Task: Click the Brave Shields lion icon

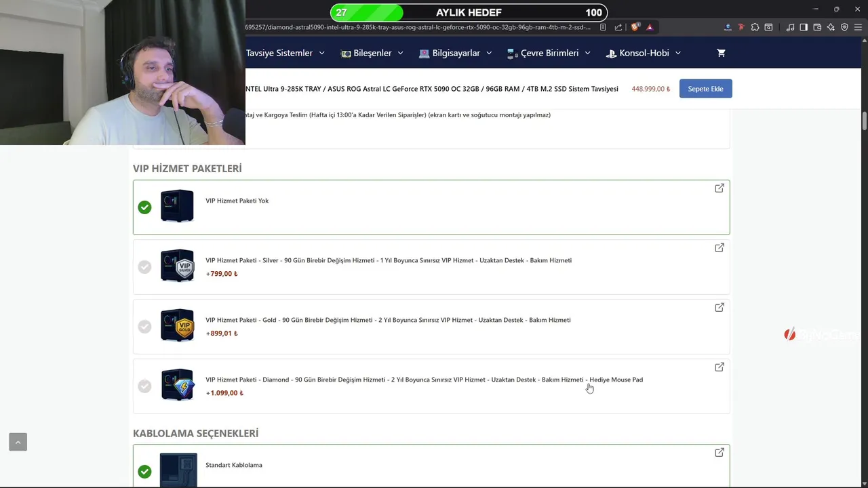Action: (635, 27)
